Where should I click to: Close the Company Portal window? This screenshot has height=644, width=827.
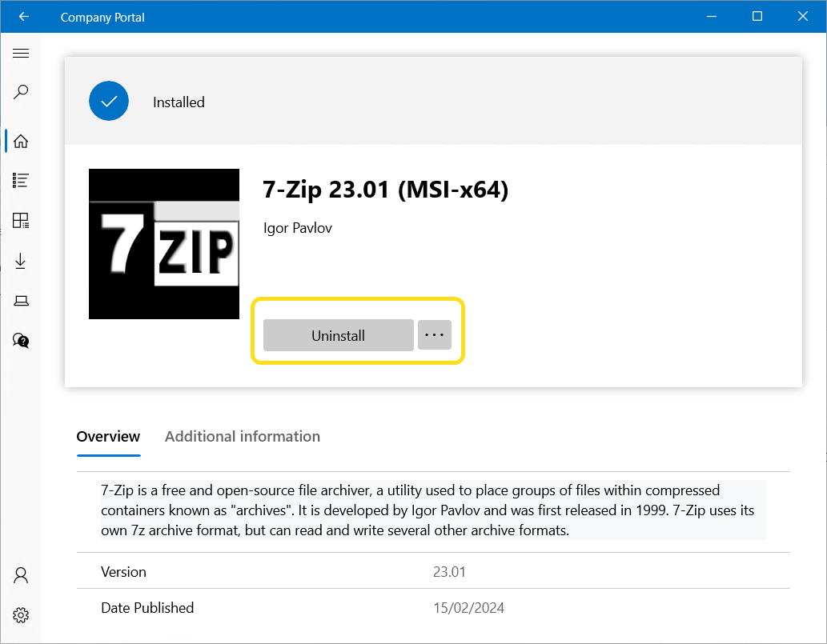pyautogui.click(x=802, y=16)
